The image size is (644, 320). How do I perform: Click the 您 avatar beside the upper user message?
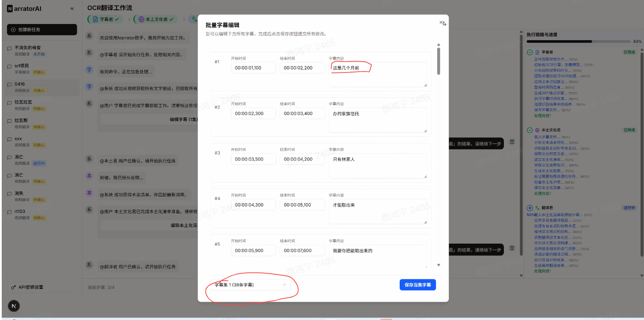coord(512,142)
